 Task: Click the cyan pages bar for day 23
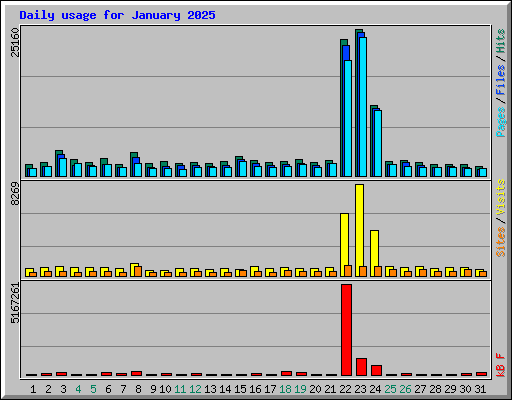click(363, 107)
